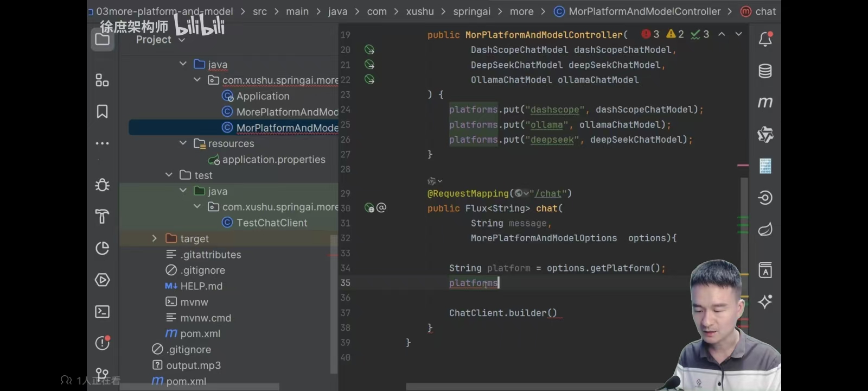Open application.properties file

click(267, 160)
